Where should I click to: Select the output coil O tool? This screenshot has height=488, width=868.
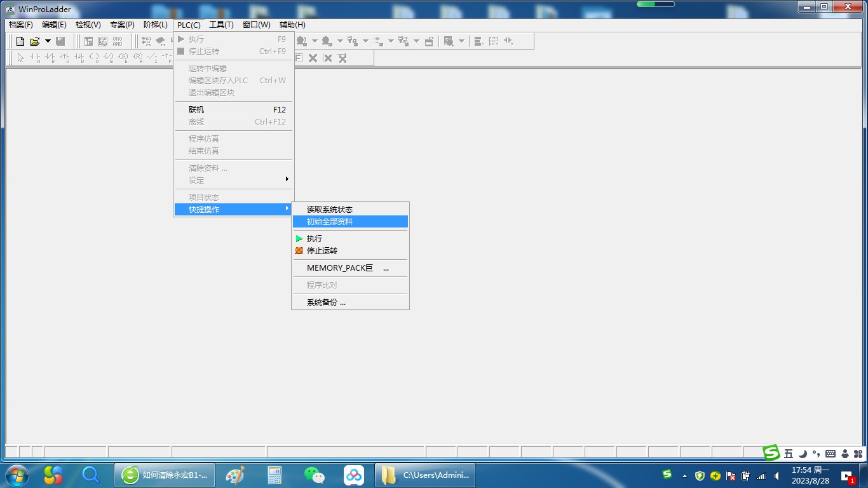94,58
